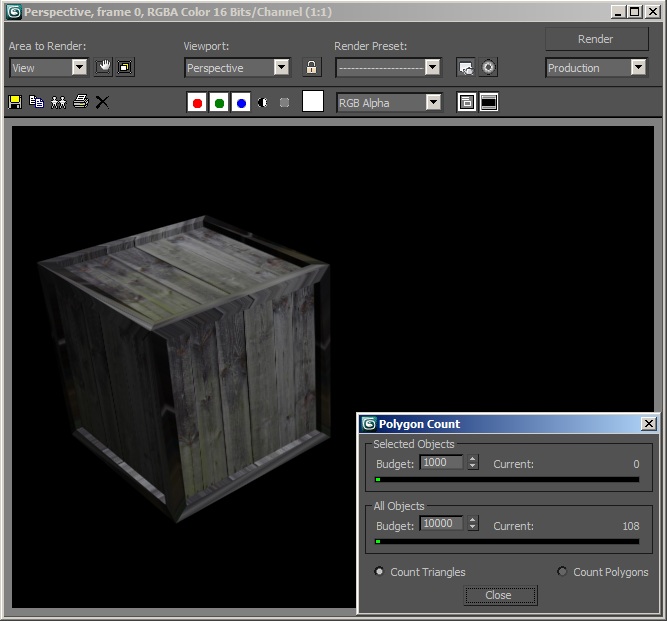
Task: Click the Auto Region Selected icon
Action: [x=125, y=67]
